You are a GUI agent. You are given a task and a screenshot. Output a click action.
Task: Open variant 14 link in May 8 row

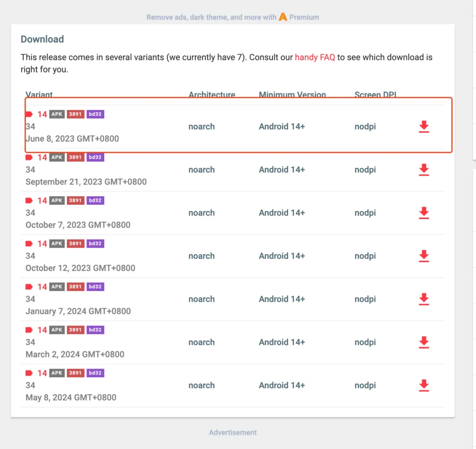click(x=42, y=373)
